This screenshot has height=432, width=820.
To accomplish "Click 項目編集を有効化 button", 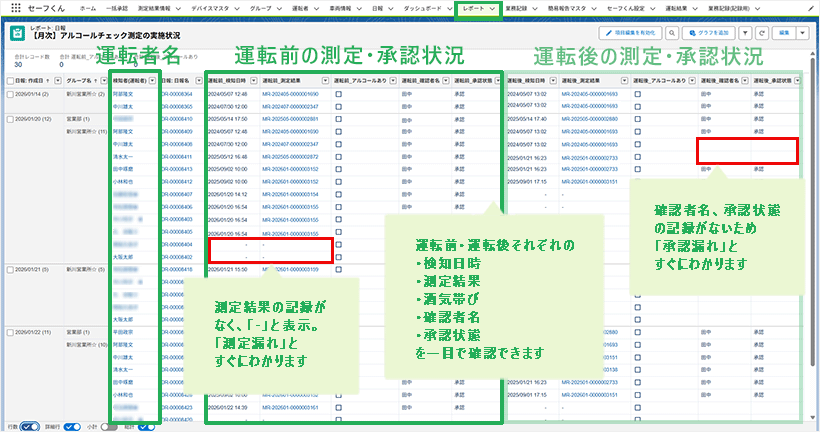I will [631, 33].
